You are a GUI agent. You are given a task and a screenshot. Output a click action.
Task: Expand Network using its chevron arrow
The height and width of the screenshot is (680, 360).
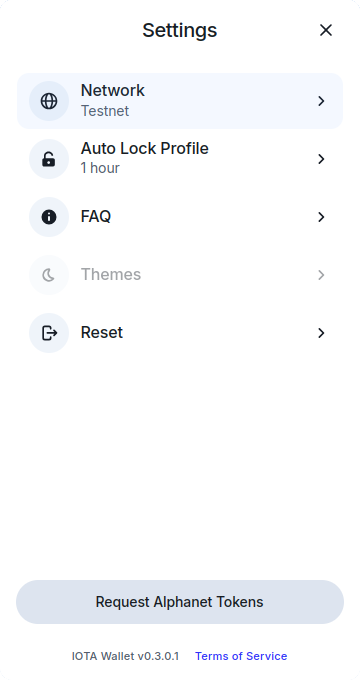[x=321, y=101]
